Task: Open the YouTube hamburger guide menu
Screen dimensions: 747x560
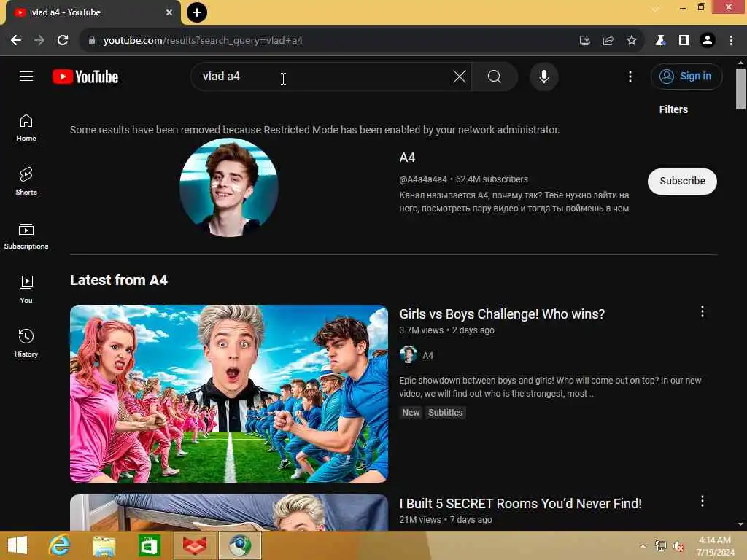Action: (26, 76)
